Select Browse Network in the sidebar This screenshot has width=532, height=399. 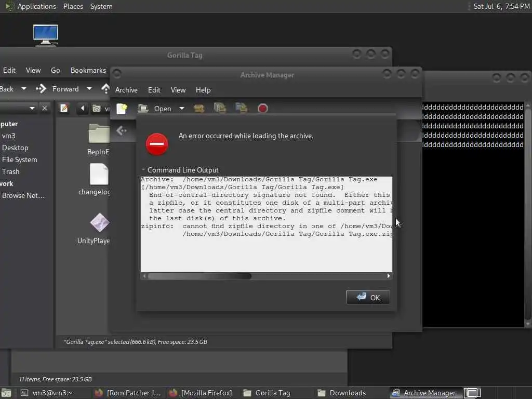[23, 195]
